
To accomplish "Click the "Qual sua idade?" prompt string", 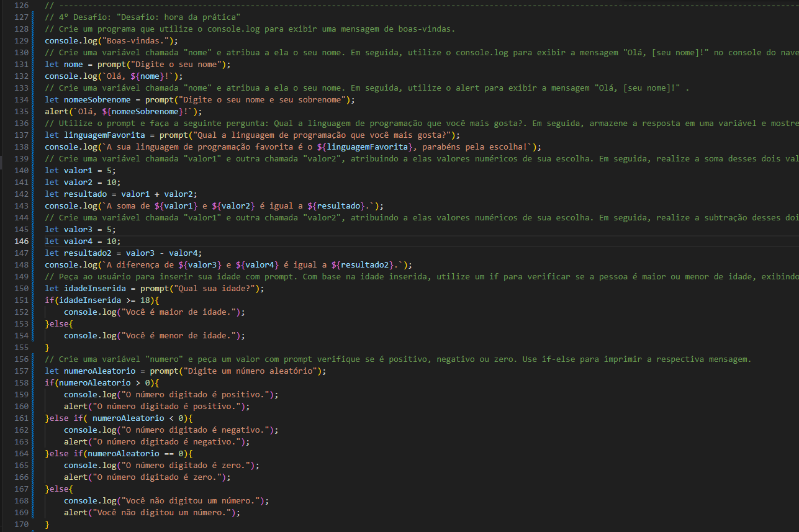I will pyautogui.click(x=214, y=289).
